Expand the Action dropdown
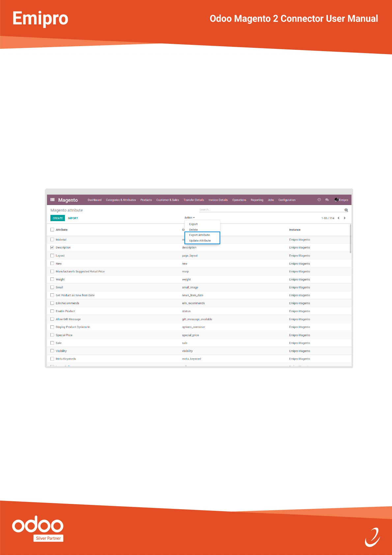The height and width of the screenshot is (555, 392). (x=189, y=218)
